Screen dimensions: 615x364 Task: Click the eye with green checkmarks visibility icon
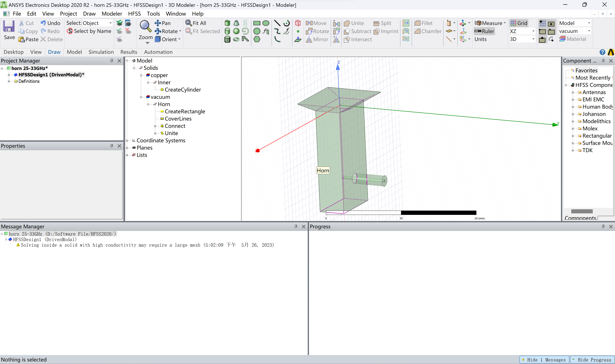[x=119, y=23]
